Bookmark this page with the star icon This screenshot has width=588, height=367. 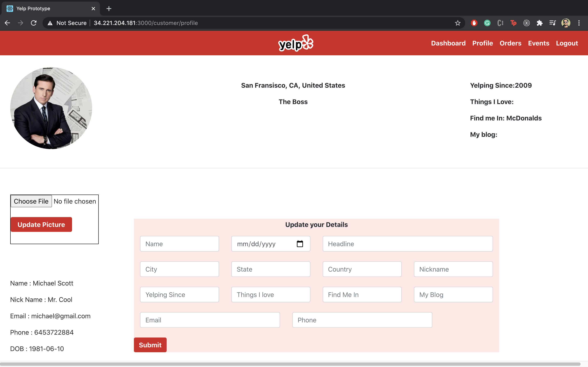(458, 23)
